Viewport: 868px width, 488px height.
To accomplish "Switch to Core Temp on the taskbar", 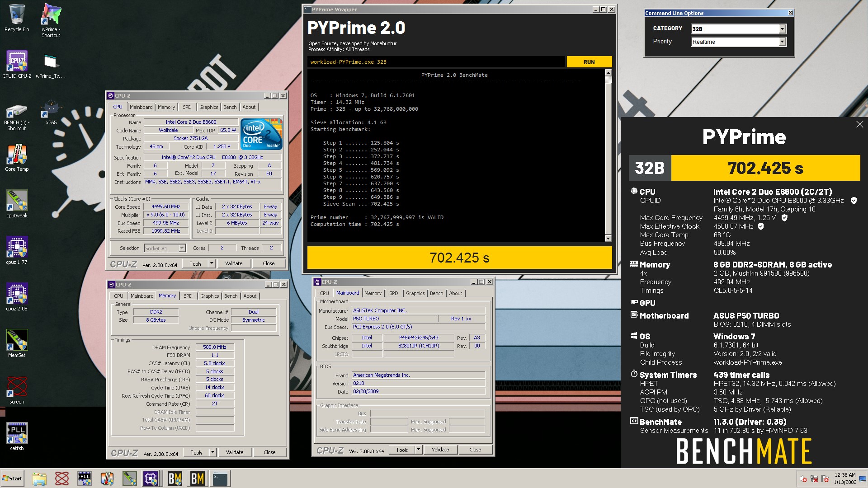I will (x=107, y=479).
